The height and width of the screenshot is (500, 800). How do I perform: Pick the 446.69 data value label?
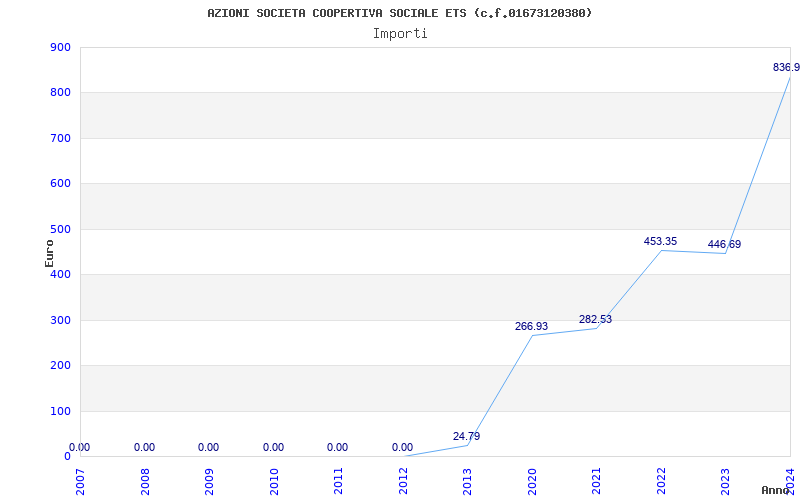pos(724,244)
